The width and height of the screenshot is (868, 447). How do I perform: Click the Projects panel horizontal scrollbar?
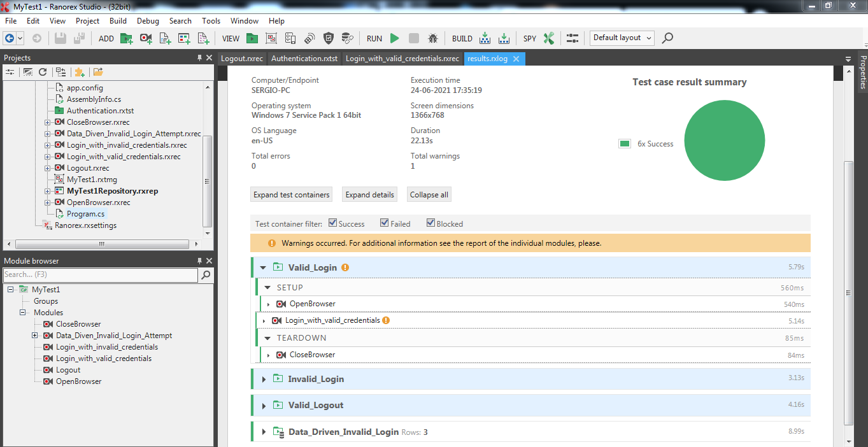[x=102, y=245]
